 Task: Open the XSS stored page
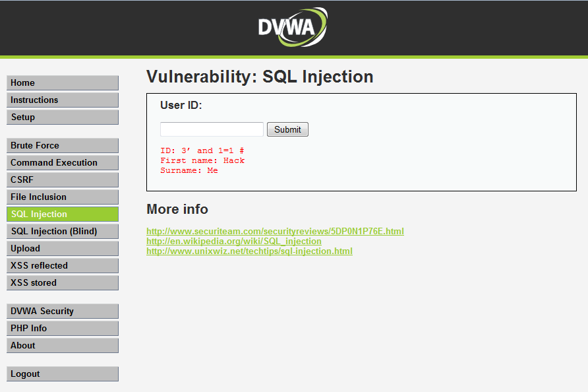pos(63,282)
